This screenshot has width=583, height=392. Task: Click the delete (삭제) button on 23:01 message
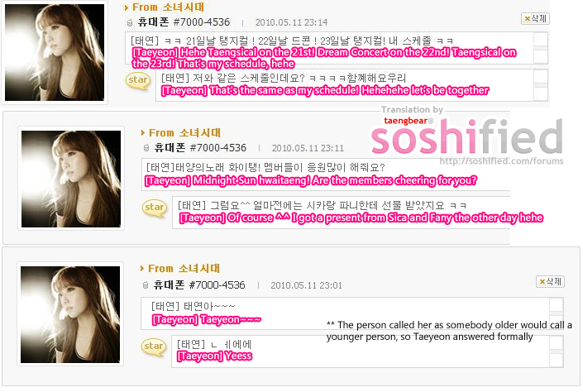click(550, 281)
